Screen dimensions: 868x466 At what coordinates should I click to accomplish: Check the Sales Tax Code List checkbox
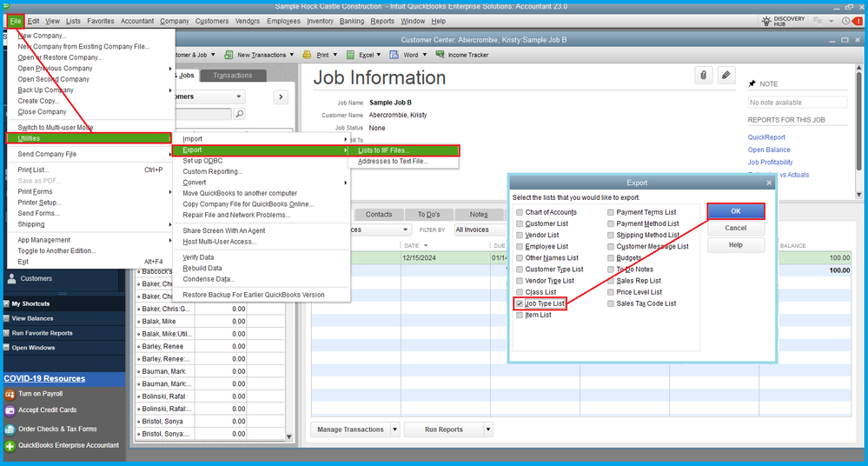[x=611, y=303]
